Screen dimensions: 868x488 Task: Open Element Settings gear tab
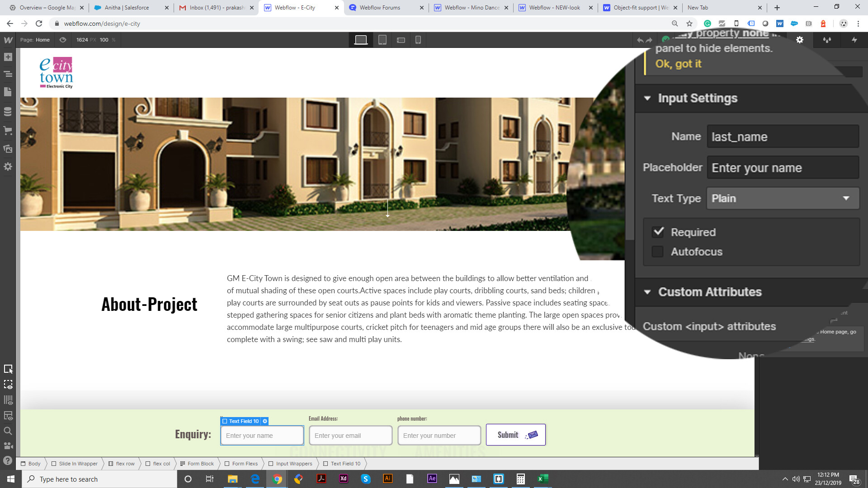pyautogui.click(x=799, y=40)
